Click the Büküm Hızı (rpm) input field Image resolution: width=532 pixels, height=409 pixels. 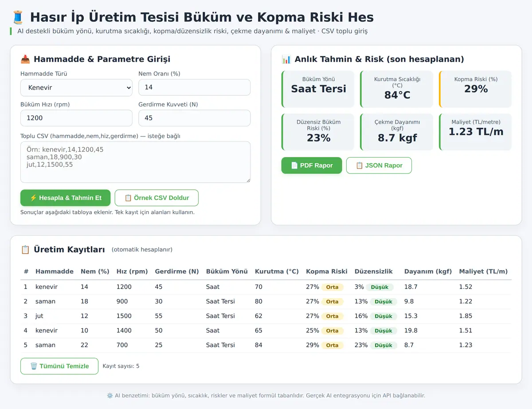coord(76,118)
